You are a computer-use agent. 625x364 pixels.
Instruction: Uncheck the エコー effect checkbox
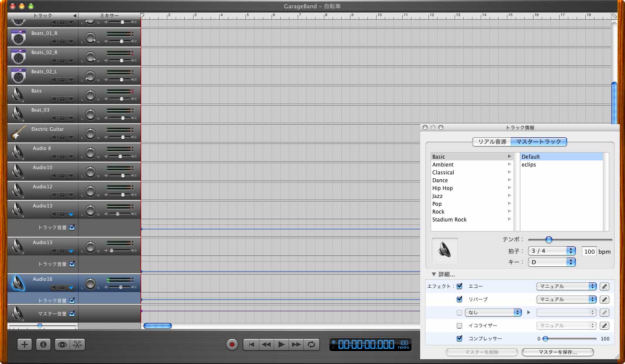(x=459, y=286)
